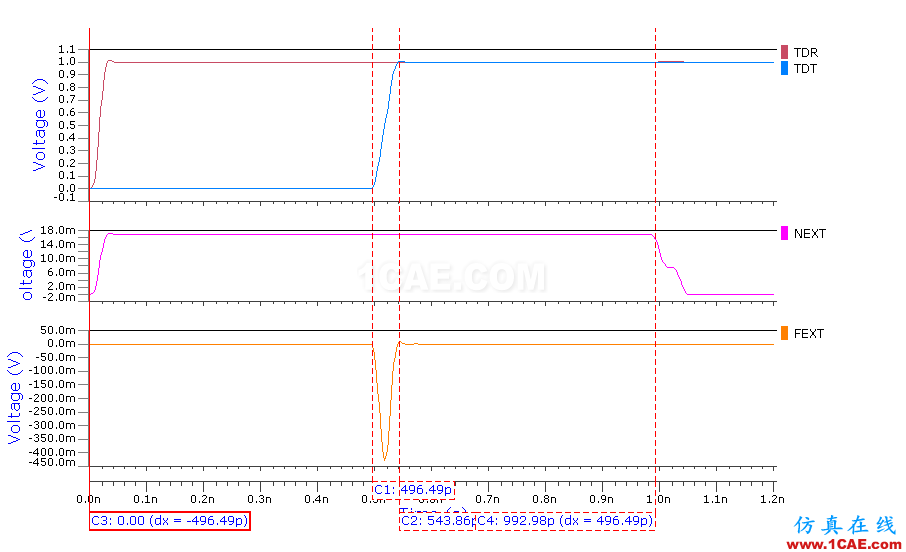Click the 18.0m tick on NEXT plot
This screenshot has height=552, width=906.
pyautogui.click(x=58, y=230)
